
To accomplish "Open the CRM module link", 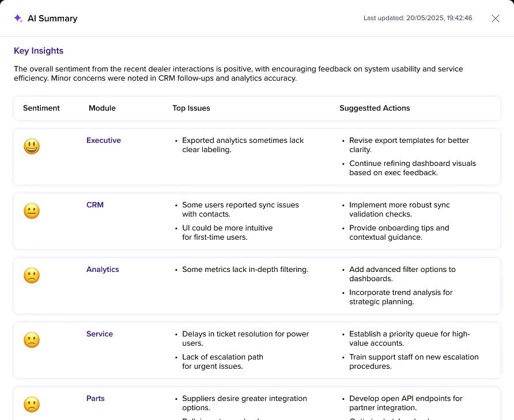I will tap(95, 205).
